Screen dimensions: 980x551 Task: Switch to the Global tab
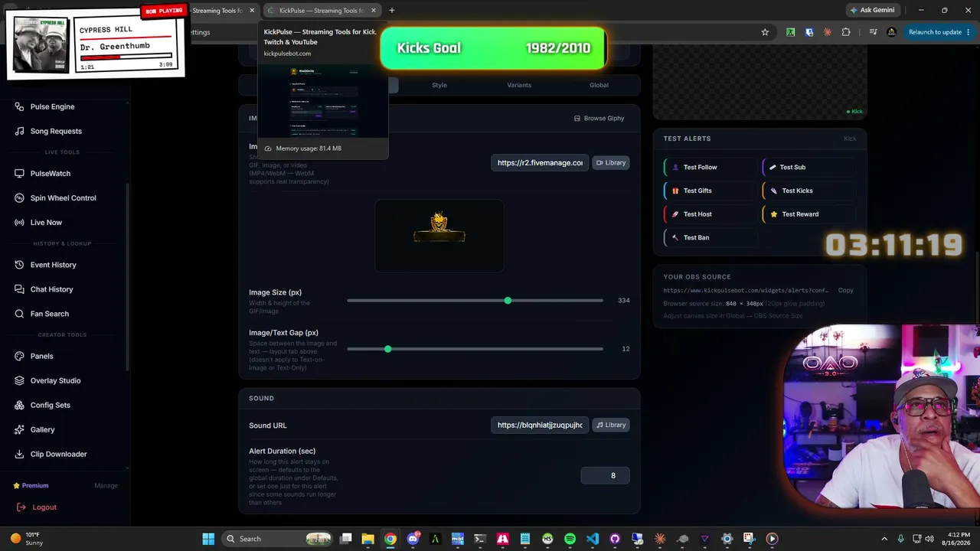599,85
